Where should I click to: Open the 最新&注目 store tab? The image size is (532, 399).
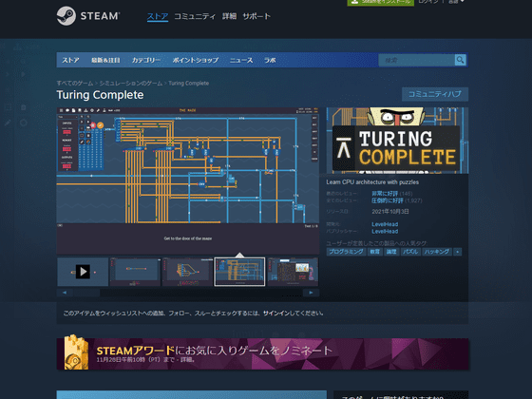click(105, 60)
